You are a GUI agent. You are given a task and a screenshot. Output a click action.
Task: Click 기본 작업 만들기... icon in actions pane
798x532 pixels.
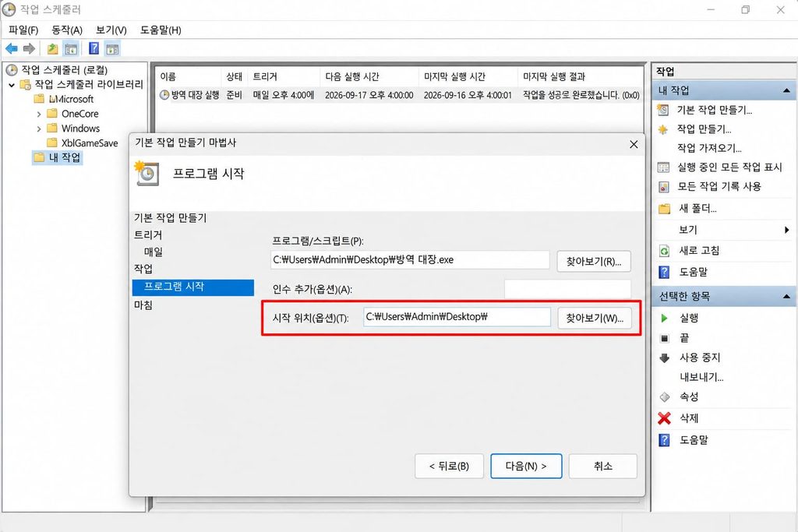click(x=663, y=110)
